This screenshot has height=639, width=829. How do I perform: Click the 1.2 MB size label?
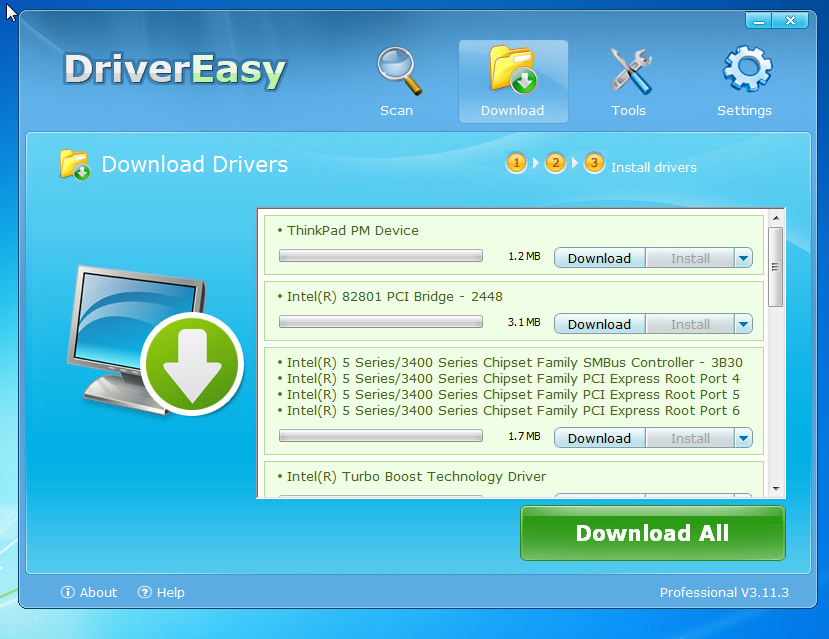[x=524, y=256]
